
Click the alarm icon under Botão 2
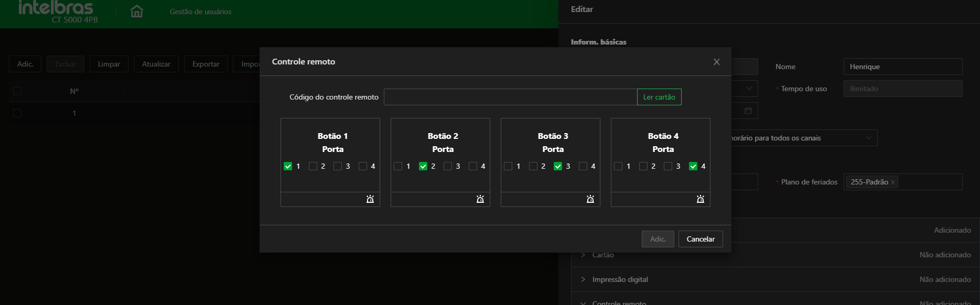point(480,199)
